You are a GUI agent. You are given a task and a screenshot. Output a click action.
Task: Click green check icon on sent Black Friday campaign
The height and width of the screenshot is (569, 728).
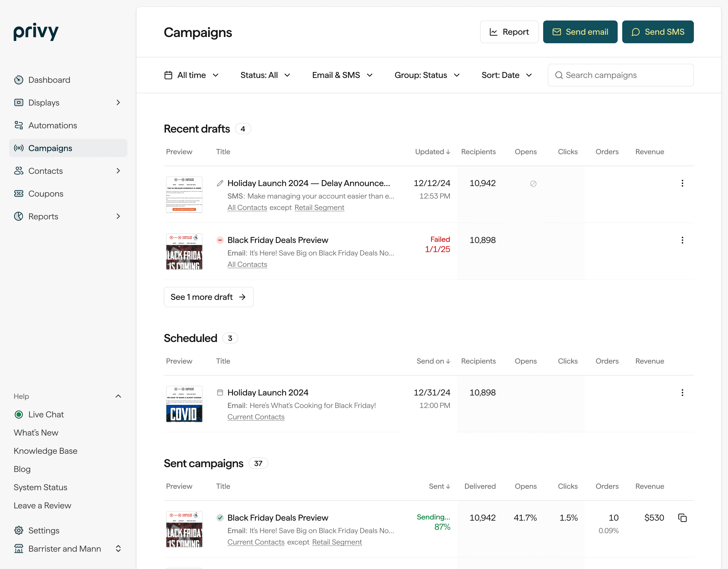tap(220, 518)
